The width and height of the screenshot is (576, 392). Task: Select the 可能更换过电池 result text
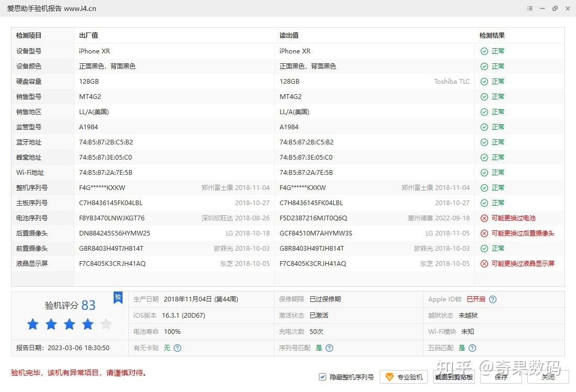514,218
